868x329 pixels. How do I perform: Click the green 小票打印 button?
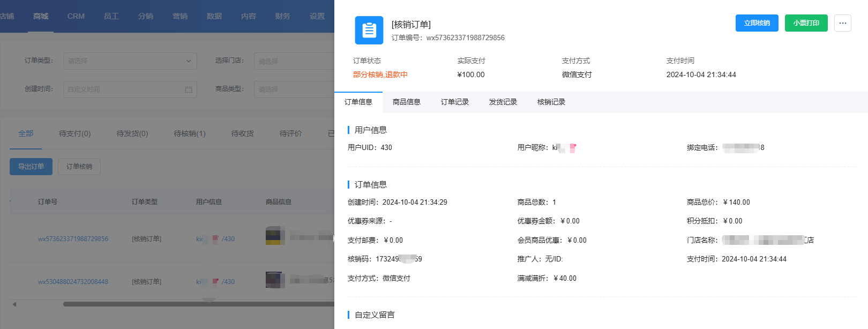pos(806,23)
